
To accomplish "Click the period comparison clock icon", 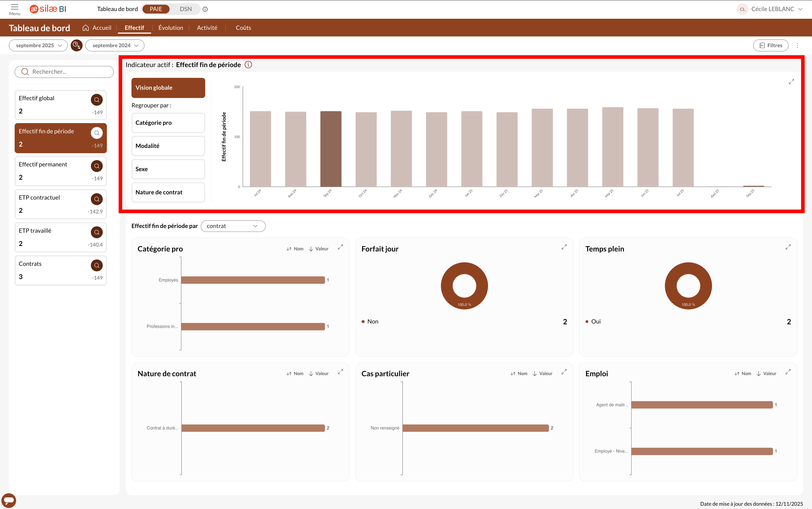I will 77,46.
